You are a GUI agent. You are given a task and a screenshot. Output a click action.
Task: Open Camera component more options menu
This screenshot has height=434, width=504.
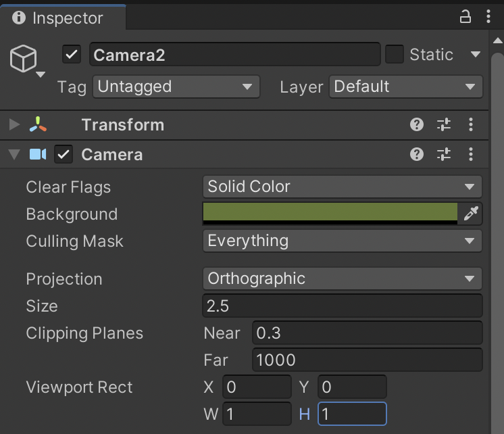click(471, 154)
